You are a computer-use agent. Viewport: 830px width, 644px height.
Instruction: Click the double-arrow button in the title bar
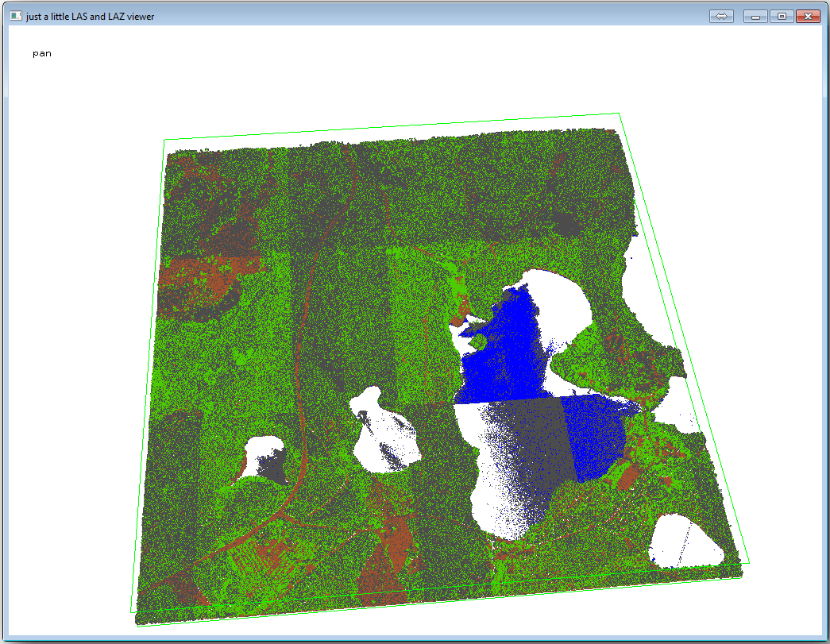point(720,15)
